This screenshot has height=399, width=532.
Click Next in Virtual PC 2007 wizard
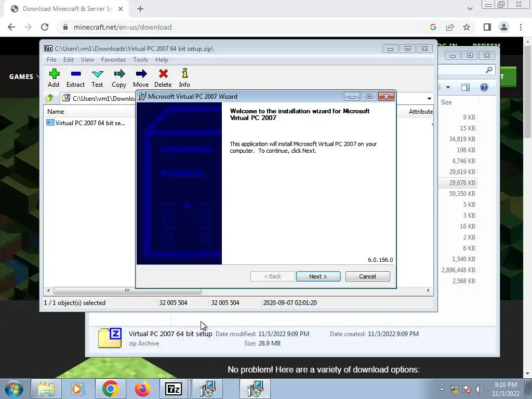[318, 276]
